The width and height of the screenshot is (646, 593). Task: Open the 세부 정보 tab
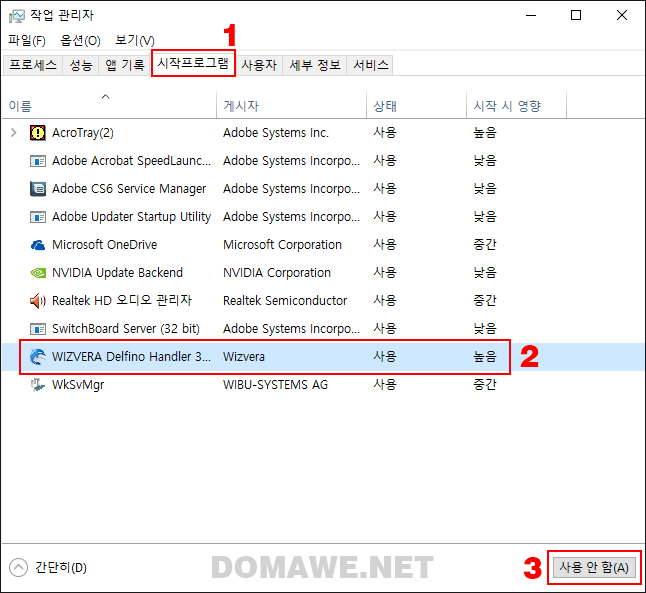315,65
